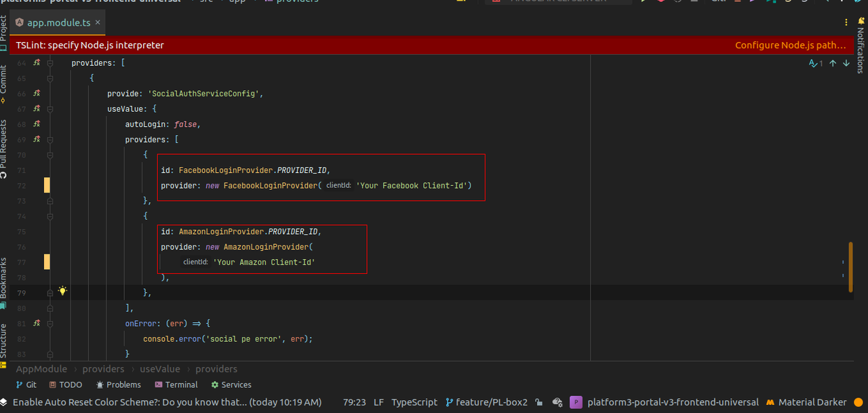The width and height of the screenshot is (868, 413).
Task: Open the Git tool window
Action: (x=26, y=385)
